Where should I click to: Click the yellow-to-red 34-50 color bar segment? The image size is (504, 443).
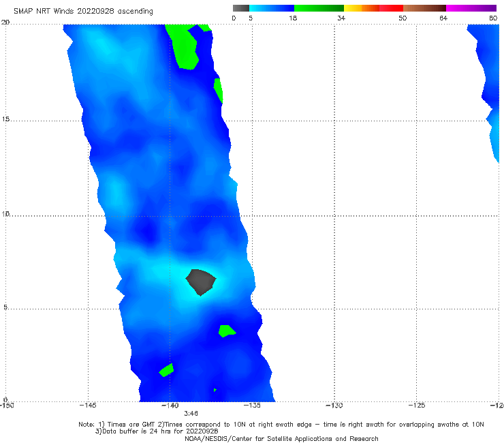tap(373, 8)
